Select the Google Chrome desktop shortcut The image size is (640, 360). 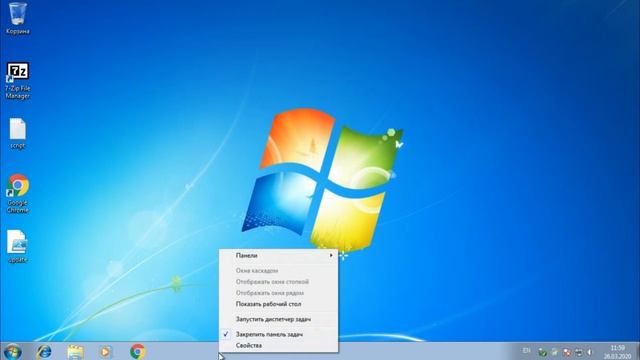(x=18, y=193)
